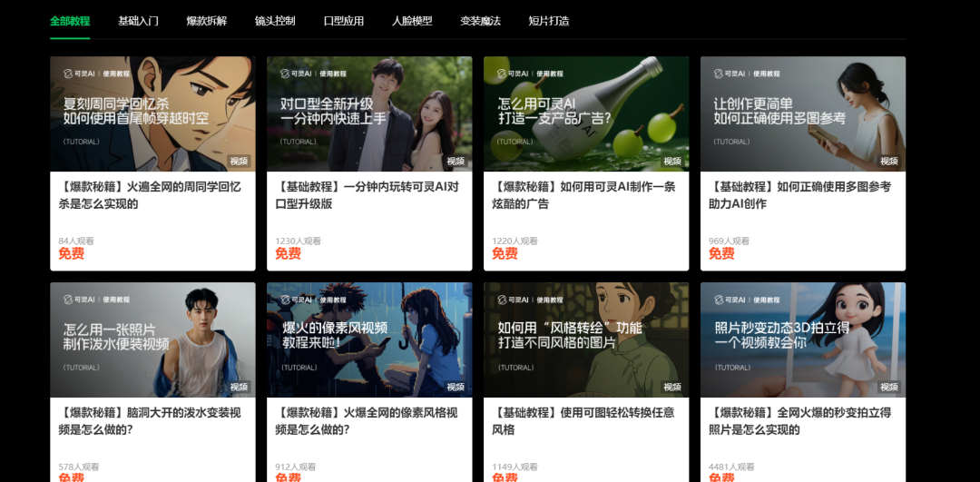Click 免费 price under 1220人观看

click(x=505, y=253)
